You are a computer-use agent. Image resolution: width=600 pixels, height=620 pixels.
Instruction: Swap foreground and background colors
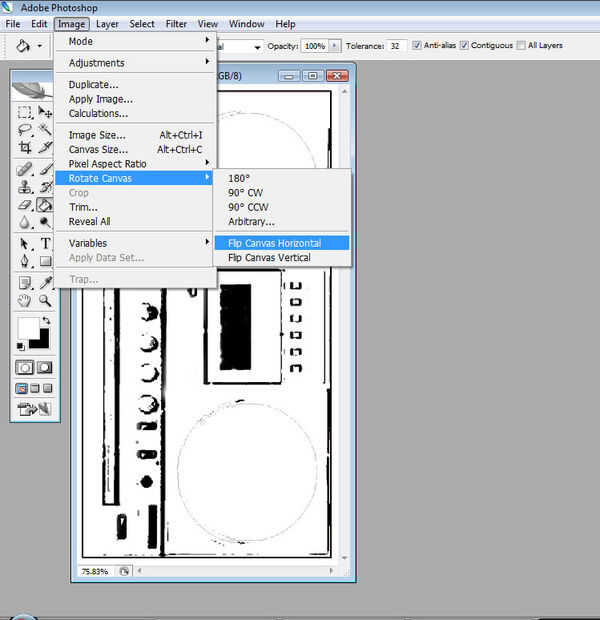point(46,320)
